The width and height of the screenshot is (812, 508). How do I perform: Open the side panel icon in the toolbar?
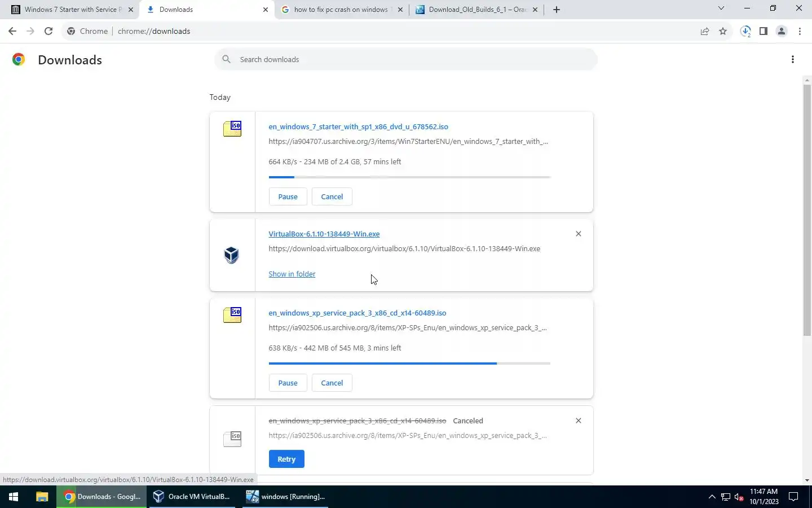point(764,31)
